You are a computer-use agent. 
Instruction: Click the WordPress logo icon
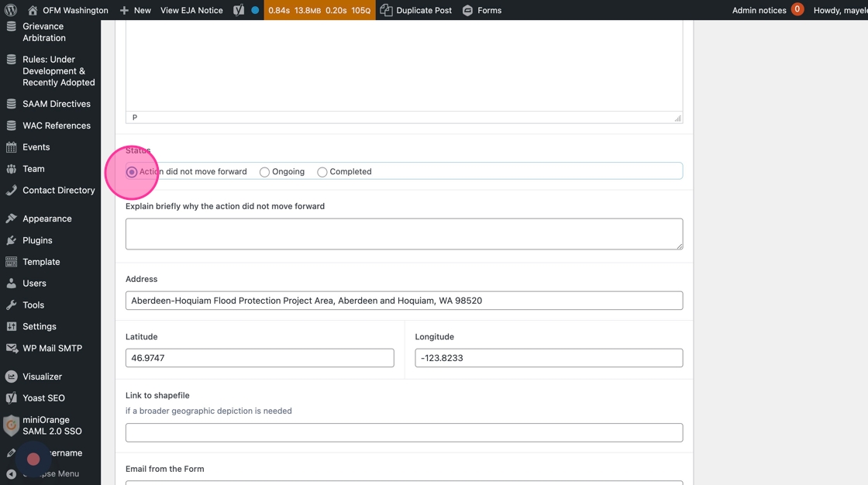(x=11, y=10)
